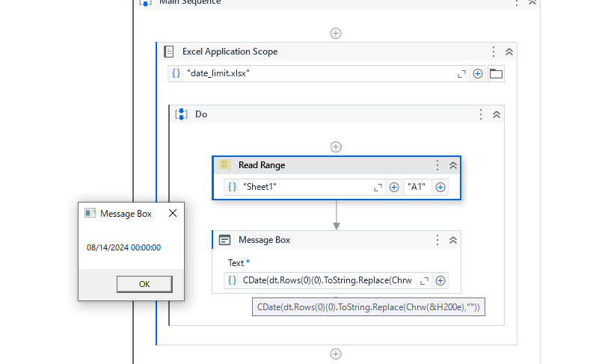Select the Read Range activity header
Viewport: 599px width, 364px height.
337,165
